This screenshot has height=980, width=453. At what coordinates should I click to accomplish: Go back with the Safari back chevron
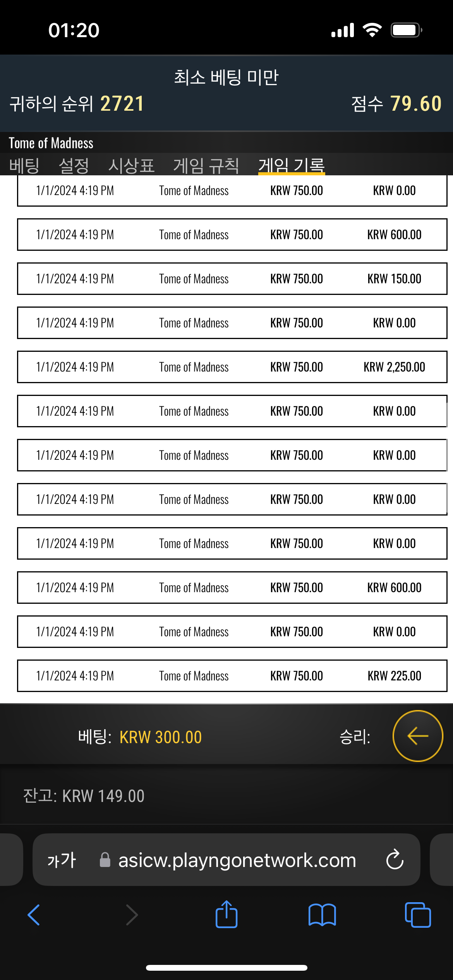[34, 915]
